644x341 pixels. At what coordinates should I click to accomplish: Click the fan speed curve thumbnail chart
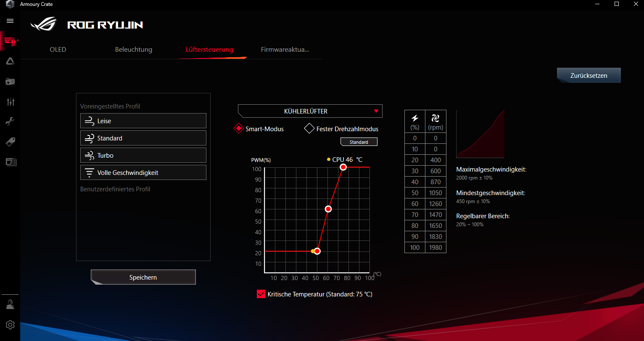click(480, 134)
